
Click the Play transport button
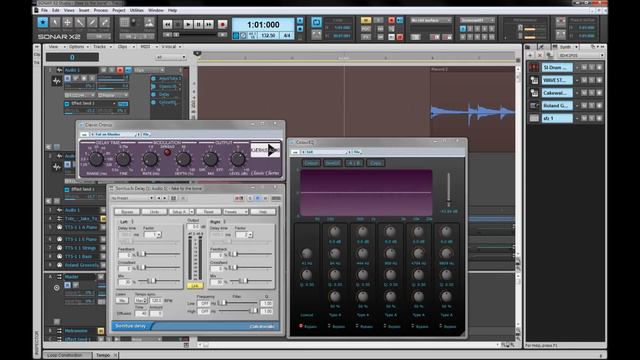pos(188,24)
